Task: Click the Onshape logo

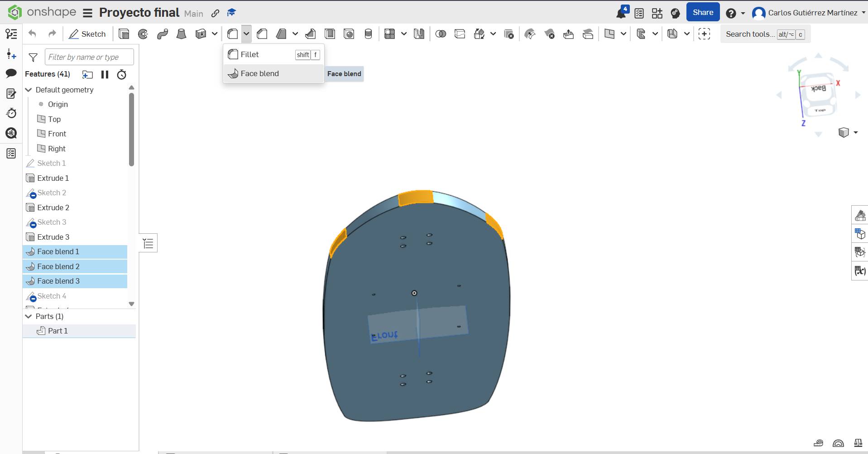Action: click(42, 12)
